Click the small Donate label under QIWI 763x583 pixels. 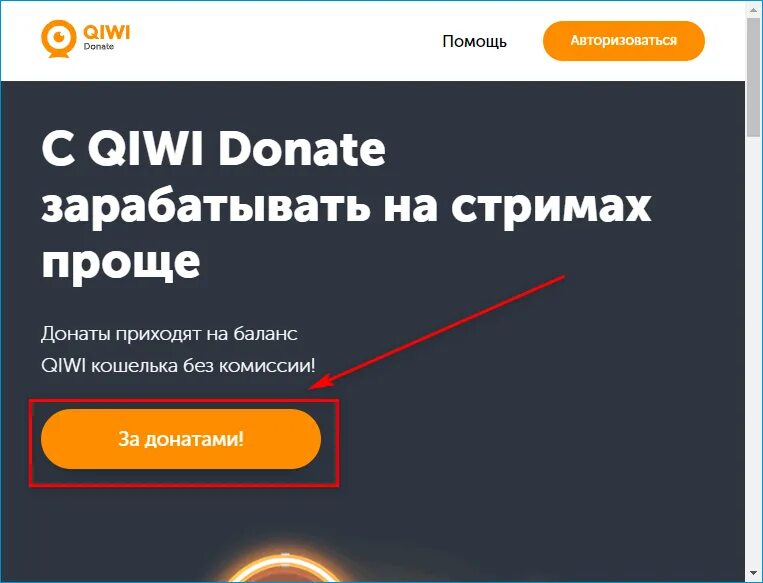point(99,47)
